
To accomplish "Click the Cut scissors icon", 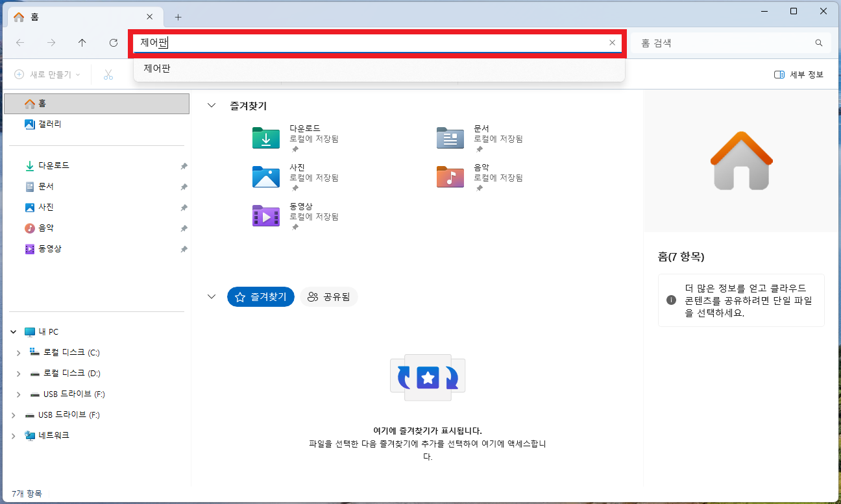I will click(108, 75).
